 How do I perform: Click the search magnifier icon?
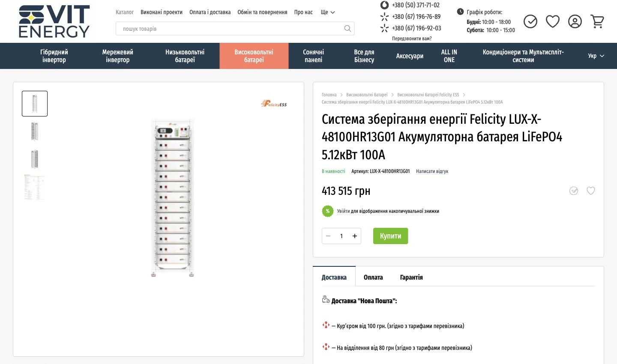coord(347,29)
